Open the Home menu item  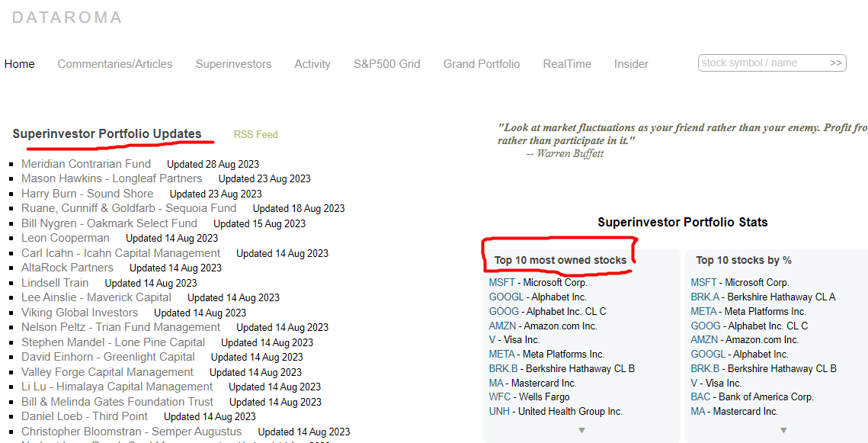coord(19,64)
